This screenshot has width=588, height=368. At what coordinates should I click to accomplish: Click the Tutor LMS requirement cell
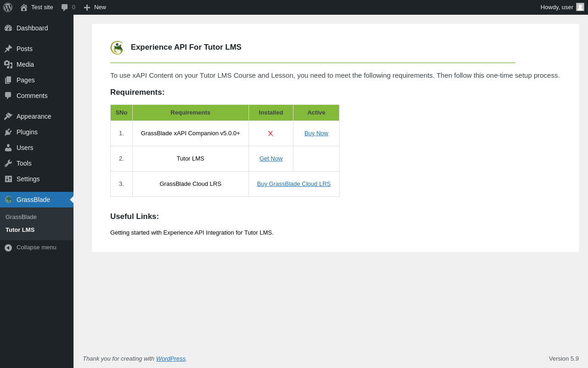pyautogui.click(x=191, y=159)
